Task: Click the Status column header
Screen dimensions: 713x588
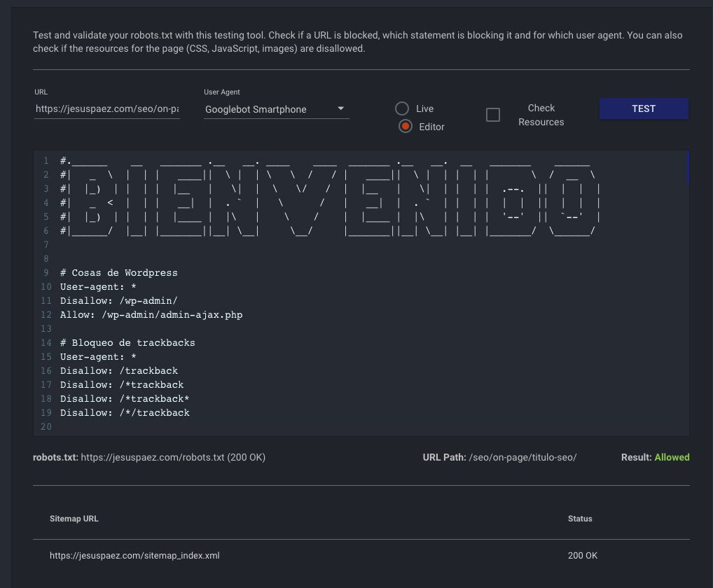Action: click(580, 519)
